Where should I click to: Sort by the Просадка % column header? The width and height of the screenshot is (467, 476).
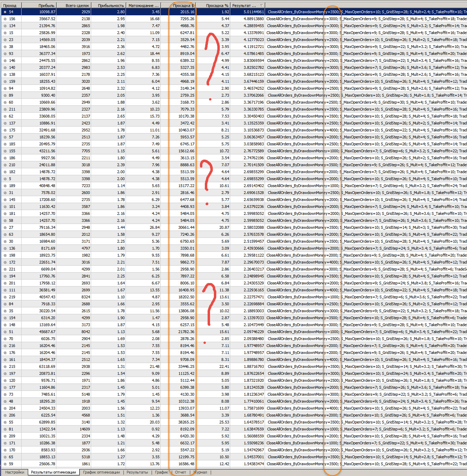point(213,6)
